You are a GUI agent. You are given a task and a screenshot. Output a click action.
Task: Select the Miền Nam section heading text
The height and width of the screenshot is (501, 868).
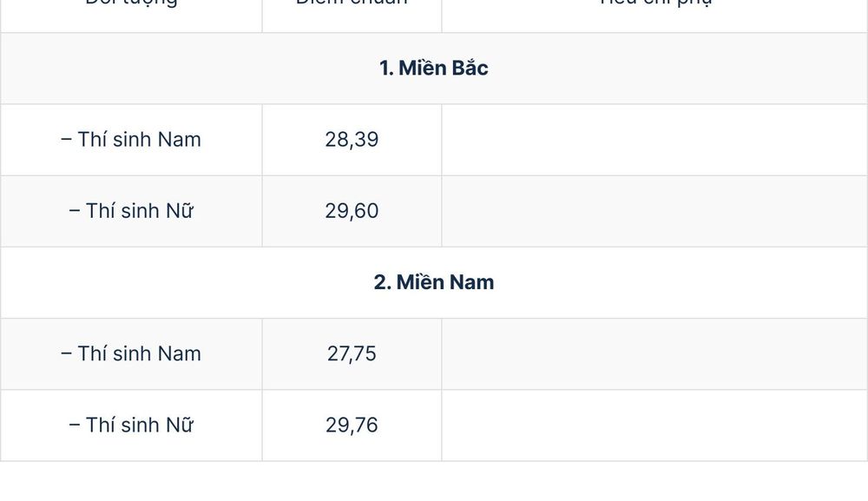(x=445, y=282)
